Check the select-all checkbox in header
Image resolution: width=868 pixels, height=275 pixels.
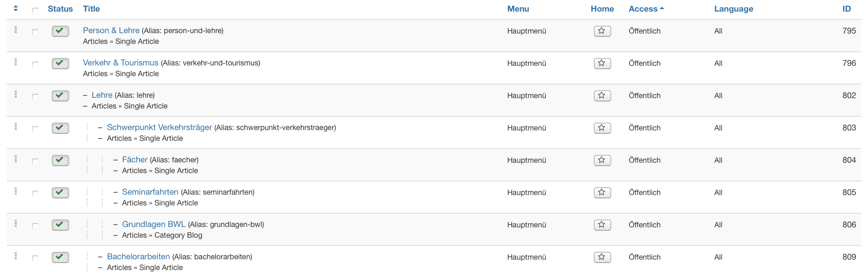click(x=35, y=10)
